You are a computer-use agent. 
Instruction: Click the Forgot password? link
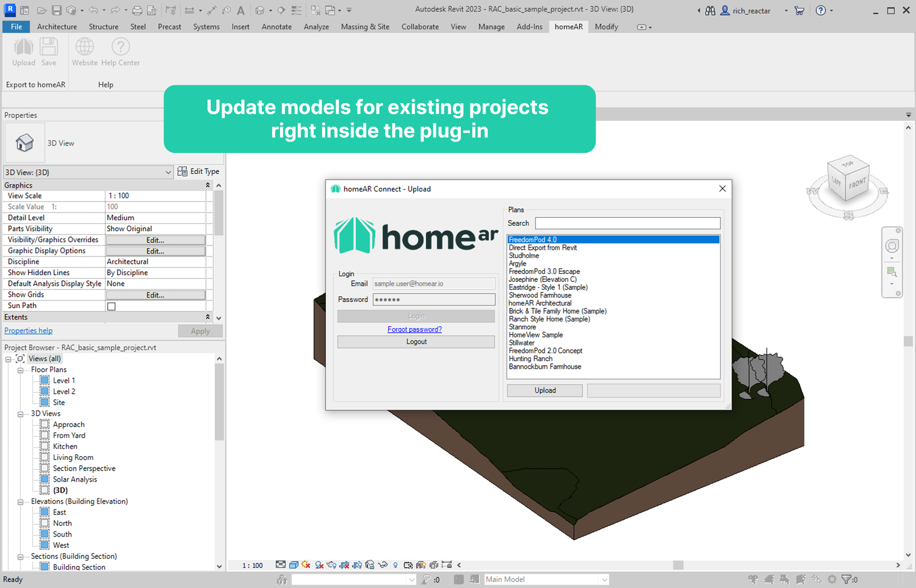[414, 329]
